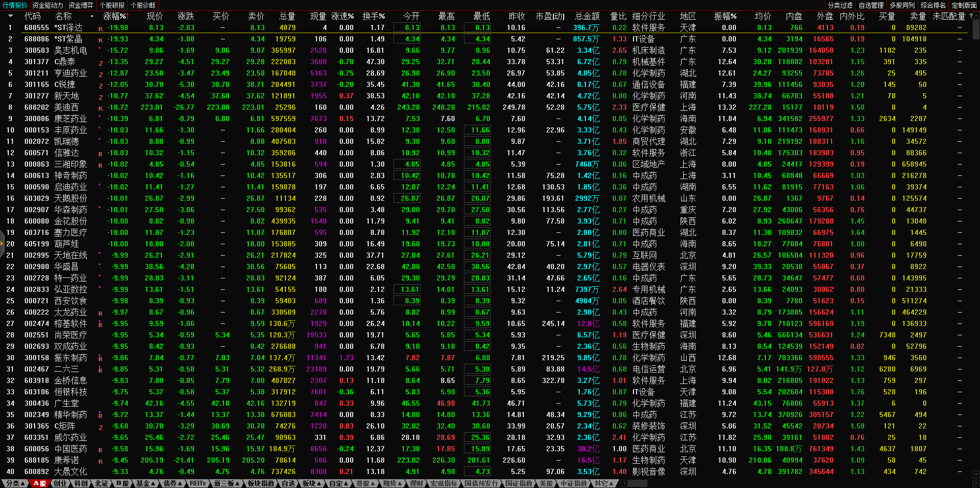Click the R marker beside 中国医药
This screenshot has height=488, width=980.
[101, 450]
